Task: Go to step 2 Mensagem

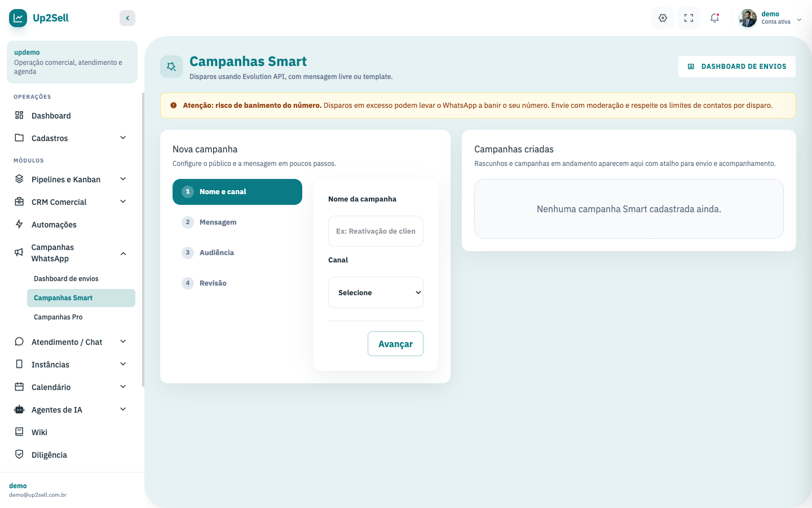Action: pyautogui.click(x=237, y=222)
